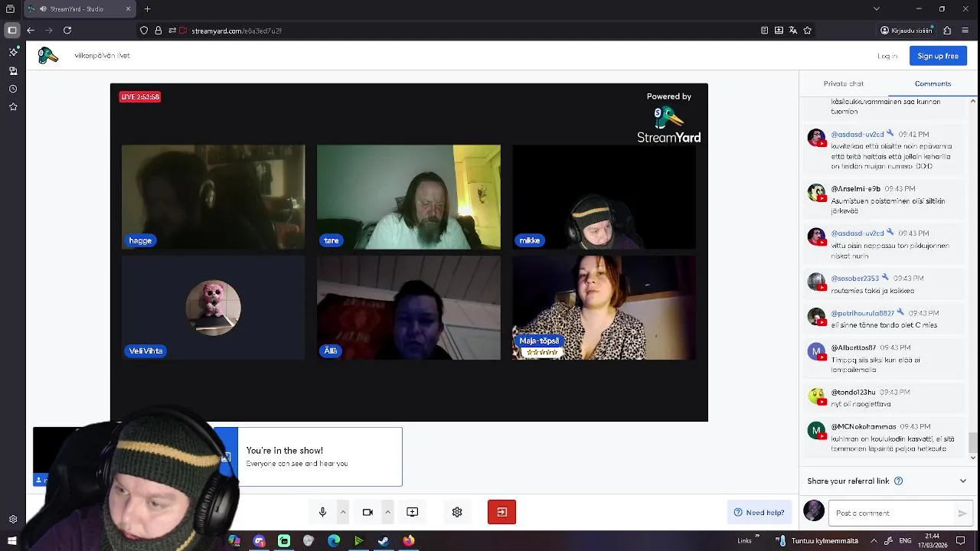Open the list all tabs dropdown arrow
The height and width of the screenshot is (551, 980).
click(x=877, y=9)
